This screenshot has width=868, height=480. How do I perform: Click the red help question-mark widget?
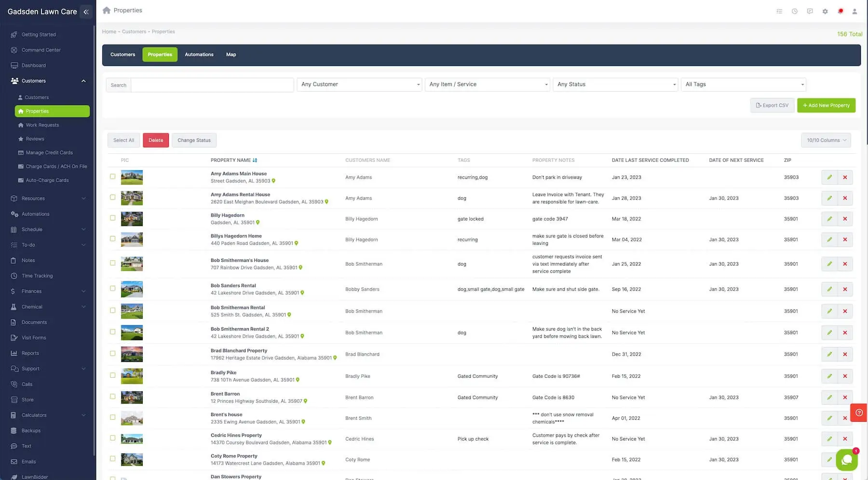click(x=859, y=413)
